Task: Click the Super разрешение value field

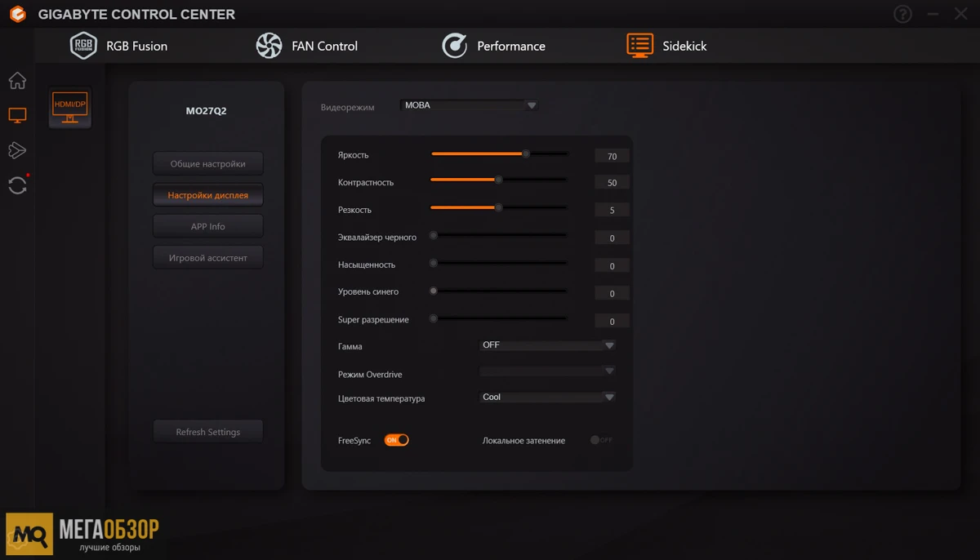Action: [612, 322]
